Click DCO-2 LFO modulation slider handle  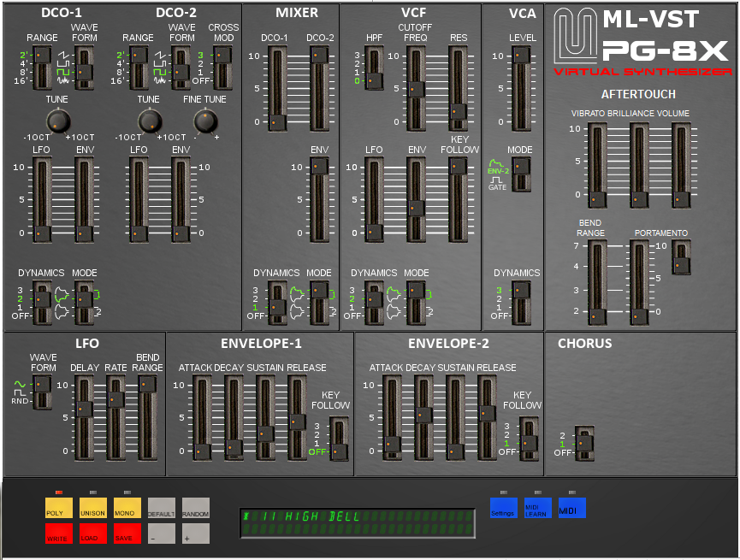139,233
